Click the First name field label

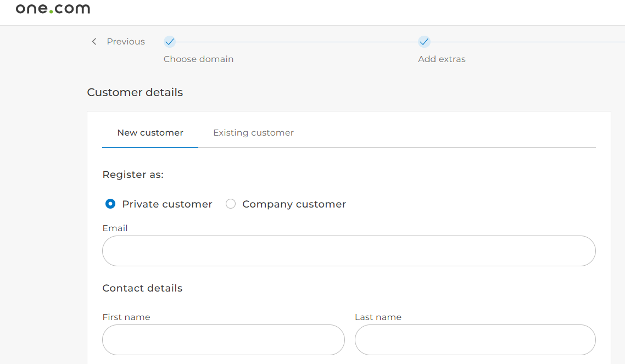click(126, 317)
